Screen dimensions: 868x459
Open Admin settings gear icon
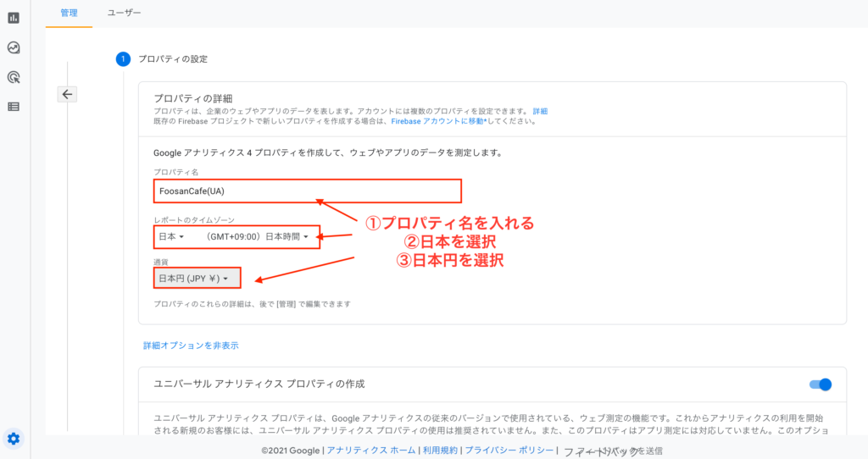(x=14, y=438)
